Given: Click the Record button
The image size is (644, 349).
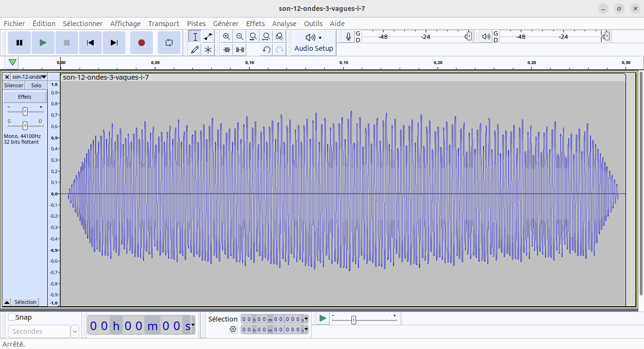Looking at the screenshot, I should click(x=141, y=43).
